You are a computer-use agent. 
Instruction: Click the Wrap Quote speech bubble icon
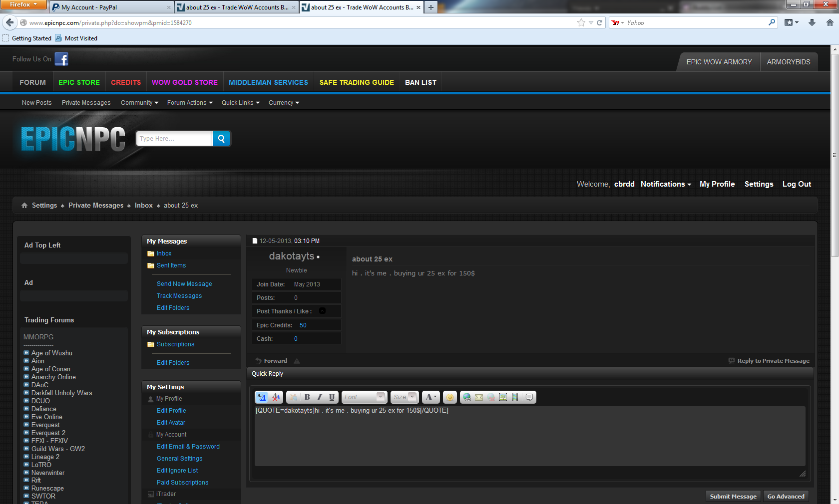pos(529,397)
